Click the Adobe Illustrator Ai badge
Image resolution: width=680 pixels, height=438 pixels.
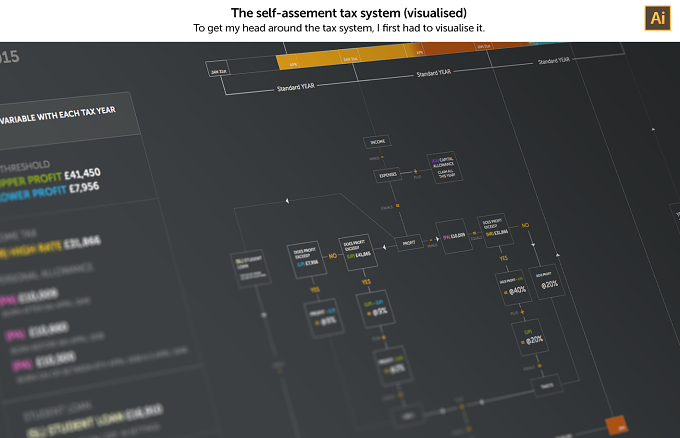coord(657,18)
